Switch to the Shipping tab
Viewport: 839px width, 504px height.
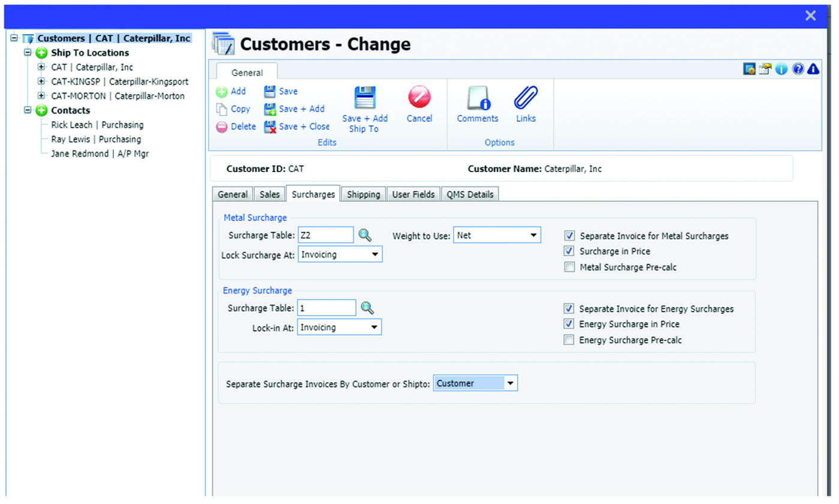364,194
